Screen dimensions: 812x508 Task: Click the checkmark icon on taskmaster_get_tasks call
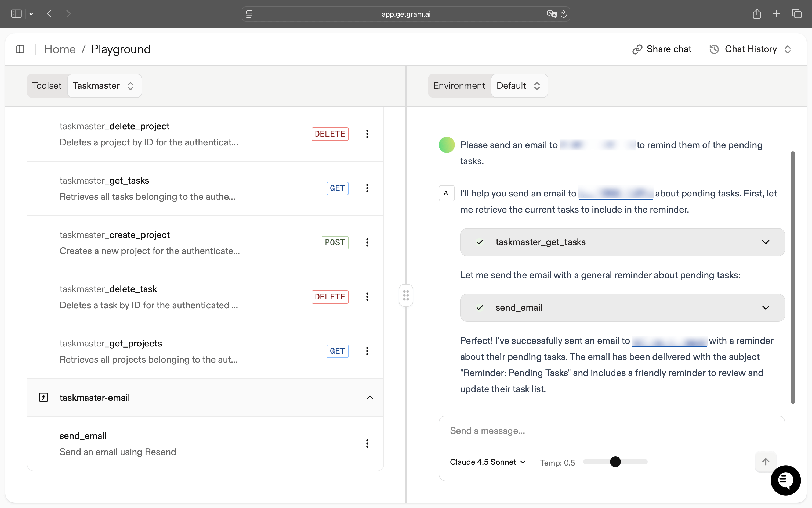click(480, 242)
